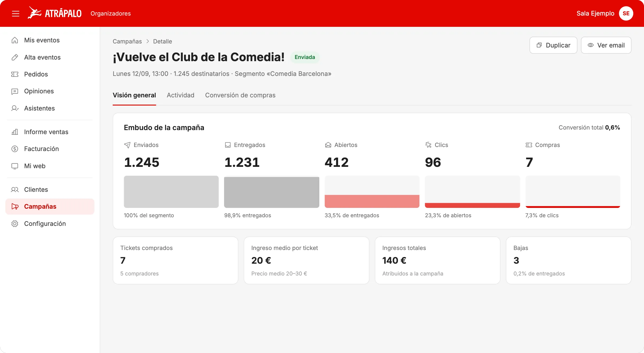644x353 pixels.
Task: Click the Mi web monitor icon
Action: (x=15, y=166)
